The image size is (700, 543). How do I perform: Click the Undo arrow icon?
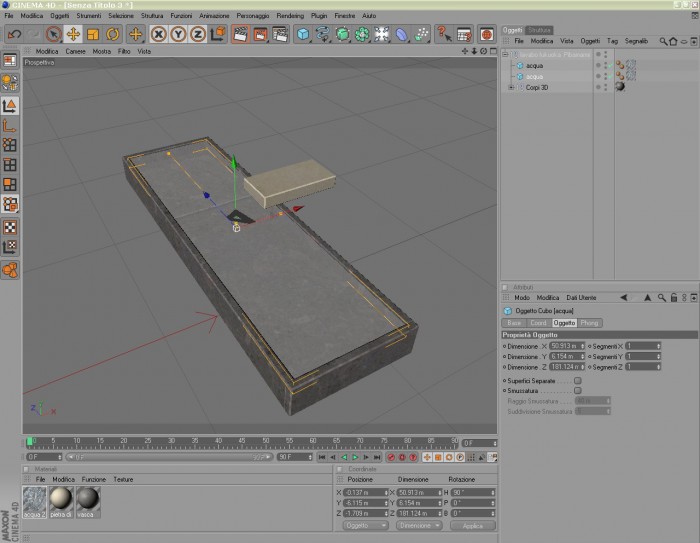[14, 34]
